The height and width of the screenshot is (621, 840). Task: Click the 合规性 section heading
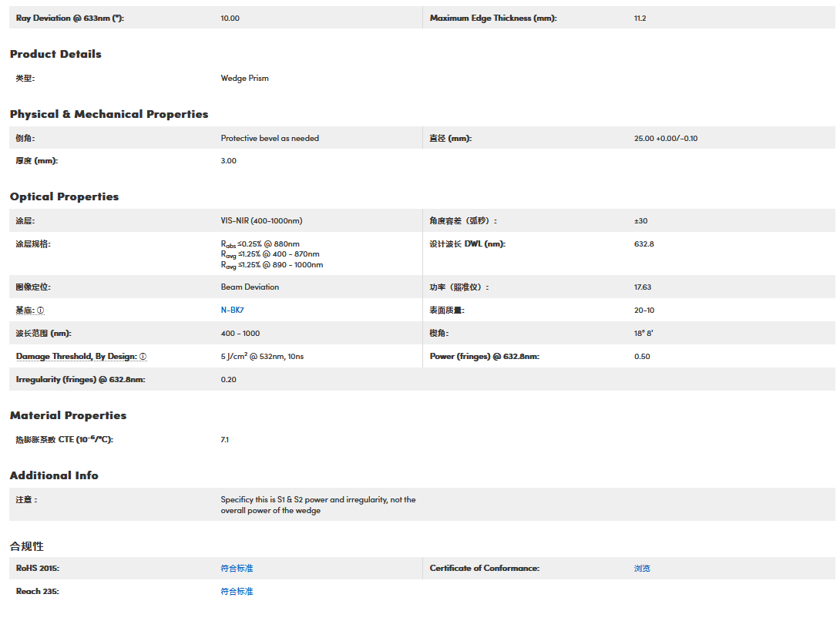[27, 546]
